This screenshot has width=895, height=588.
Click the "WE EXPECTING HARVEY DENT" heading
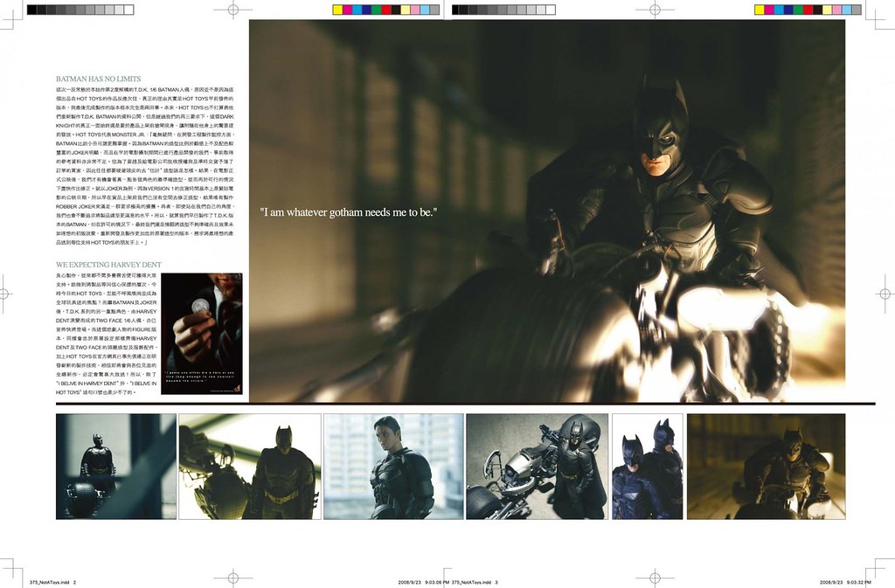pos(108,265)
